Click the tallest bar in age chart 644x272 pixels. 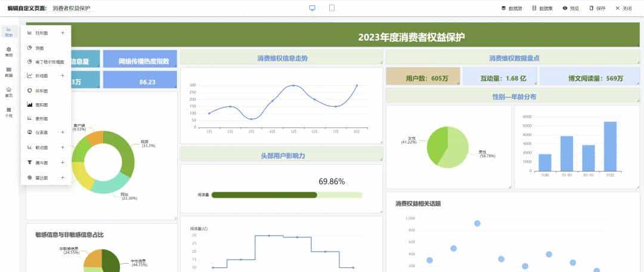pos(610,146)
